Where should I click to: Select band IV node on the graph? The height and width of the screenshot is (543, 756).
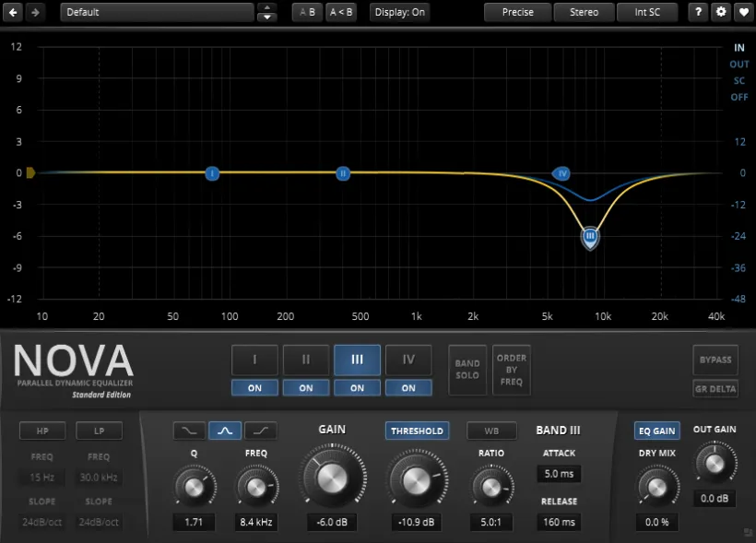(561, 173)
